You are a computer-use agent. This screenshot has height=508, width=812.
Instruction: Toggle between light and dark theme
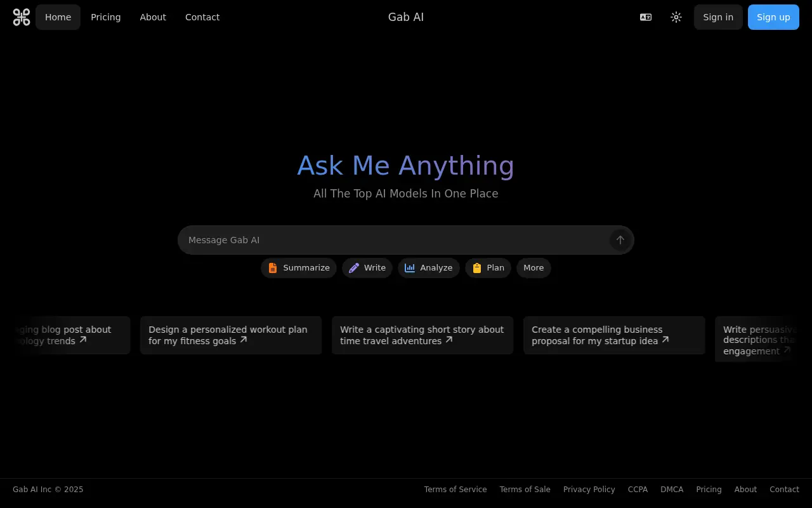[x=676, y=17]
